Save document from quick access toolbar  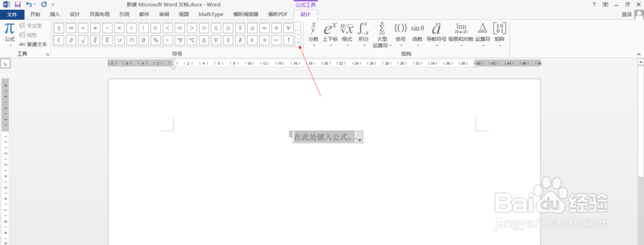pyautogui.click(x=17, y=5)
